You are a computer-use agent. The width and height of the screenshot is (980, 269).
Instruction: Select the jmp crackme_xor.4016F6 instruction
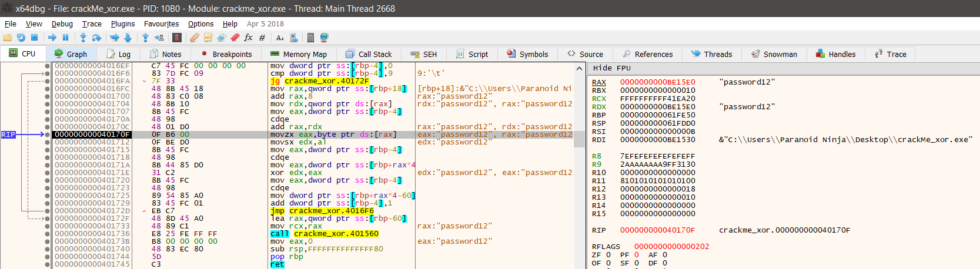pos(322,211)
